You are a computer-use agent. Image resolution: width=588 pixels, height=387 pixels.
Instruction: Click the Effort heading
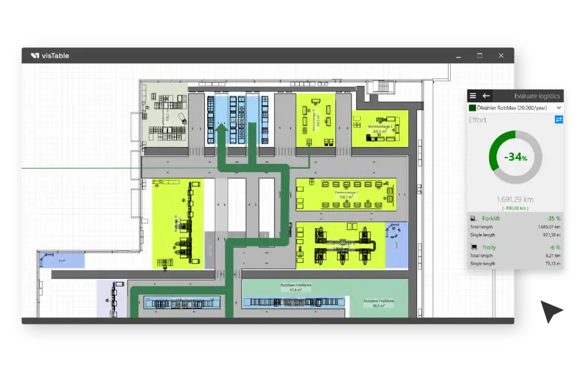point(477,120)
